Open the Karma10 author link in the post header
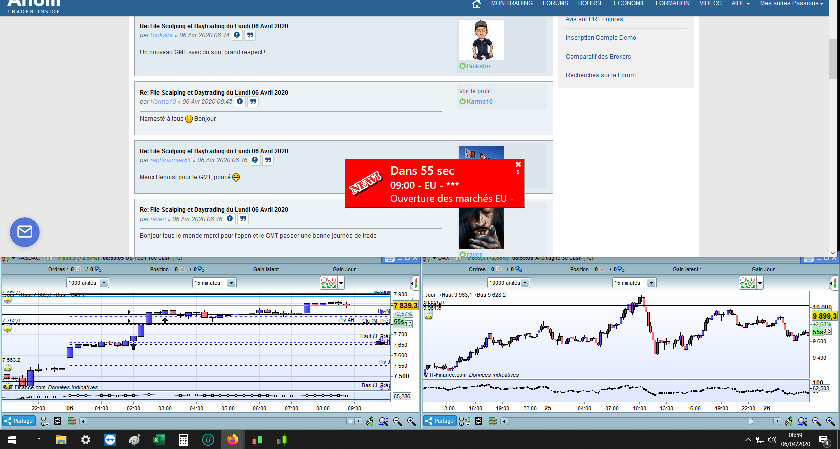Image resolution: width=840 pixels, height=449 pixels. [x=162, y=101]
